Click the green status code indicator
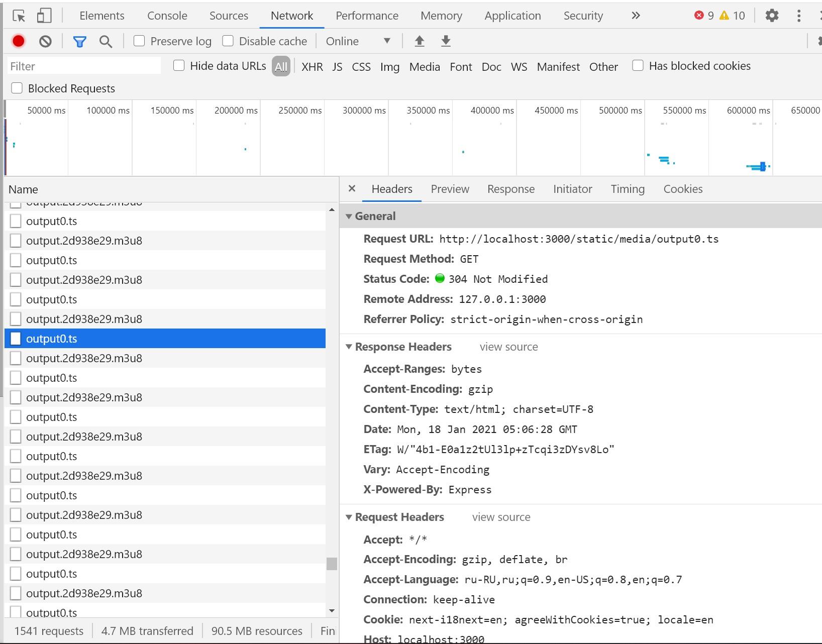Image resolution: width=822 pixels, height=644 pixels. [x=440, y=278]
